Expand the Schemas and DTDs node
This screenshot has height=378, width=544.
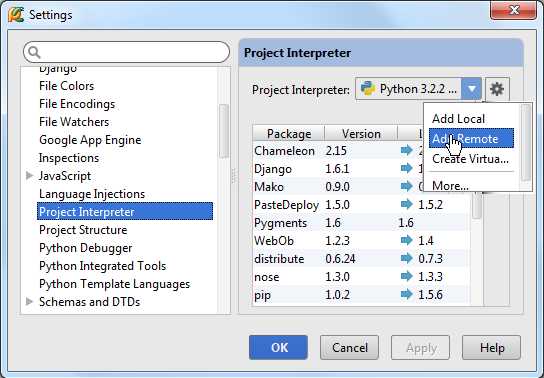point(30,301)
